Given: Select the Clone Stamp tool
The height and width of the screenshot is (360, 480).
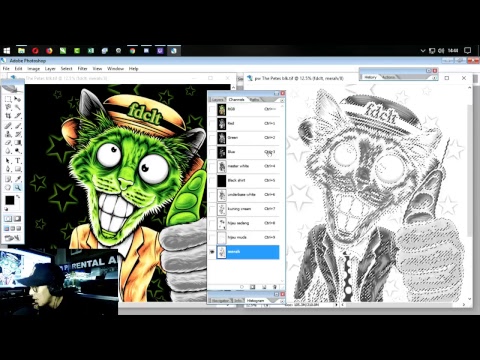Looking at the screenshot, I should [x=8, y=134].
